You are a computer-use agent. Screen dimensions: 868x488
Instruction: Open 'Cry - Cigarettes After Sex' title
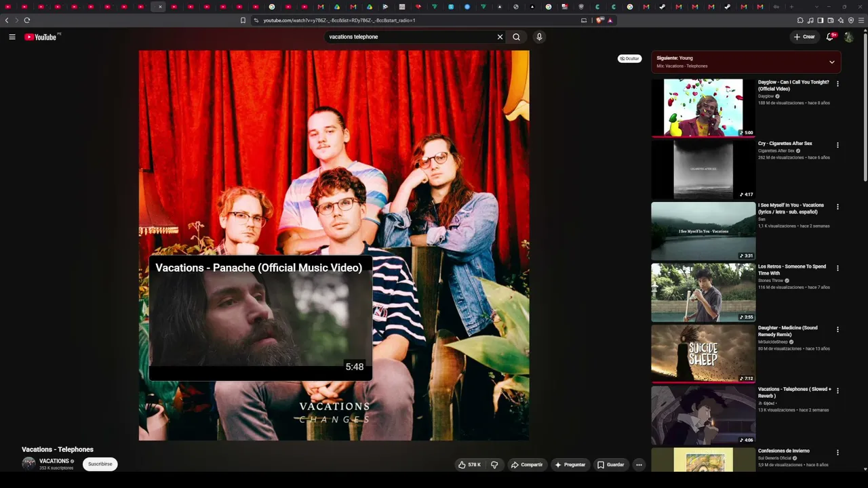(x=785, y=144)
